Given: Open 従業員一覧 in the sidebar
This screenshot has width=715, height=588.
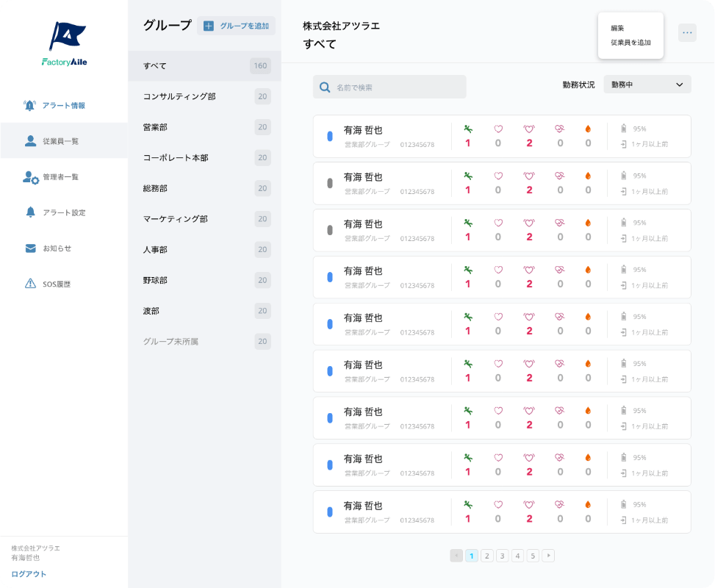Looking at the screenshot, I should (60, 141).
